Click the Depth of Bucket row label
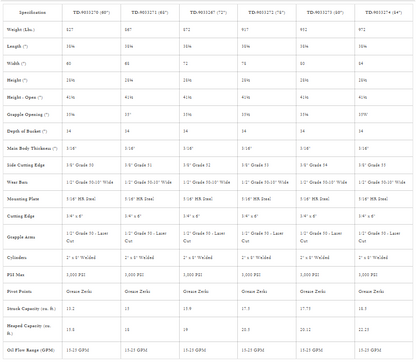The image size is (416, 362). point(27,131)
